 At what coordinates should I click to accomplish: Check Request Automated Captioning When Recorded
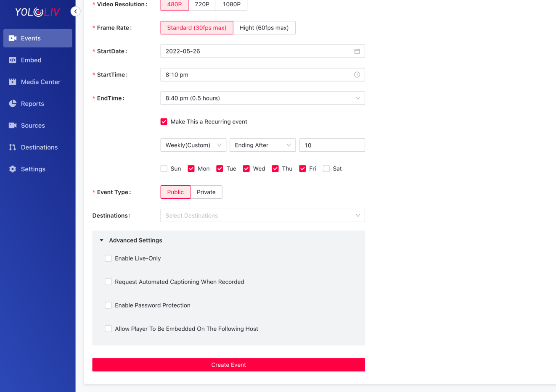click(109, 282)
